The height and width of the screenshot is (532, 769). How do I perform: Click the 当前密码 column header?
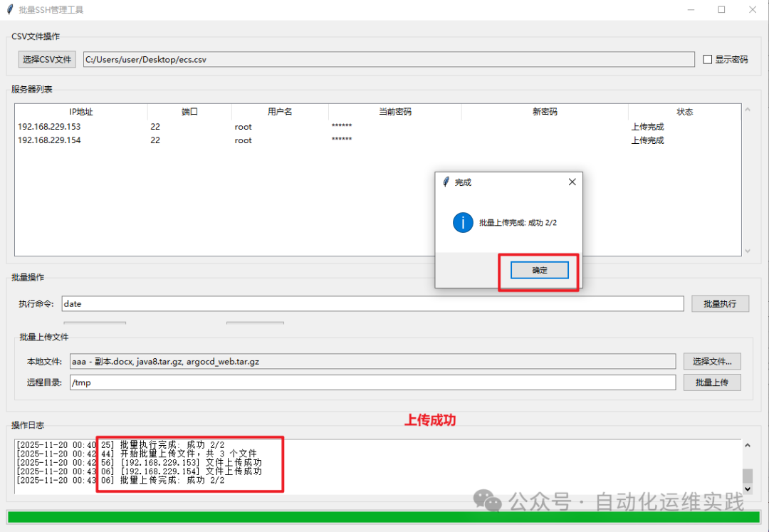[x=394, y=112]
